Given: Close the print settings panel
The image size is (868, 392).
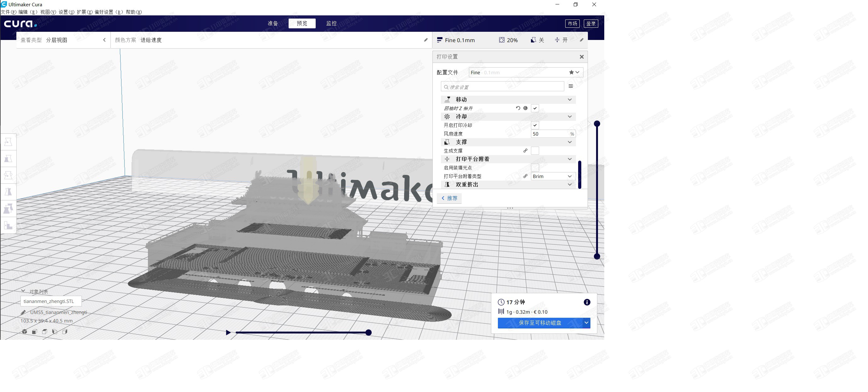Looking at the screenshot, I should [582, 57].
